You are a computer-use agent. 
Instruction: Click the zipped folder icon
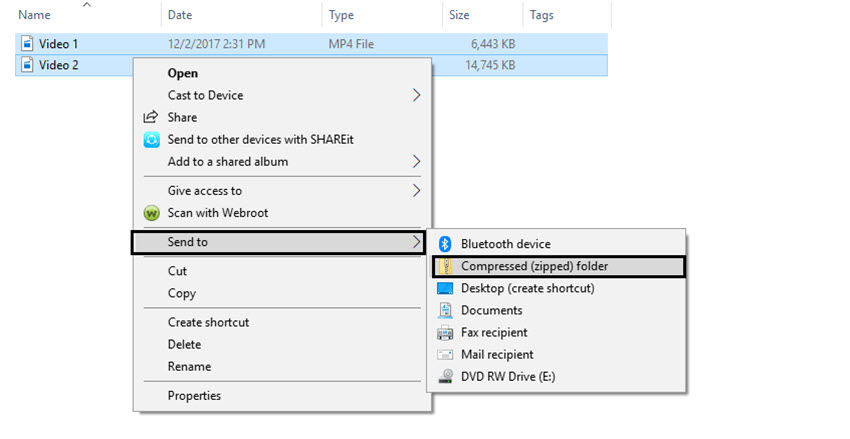pos(446,266)
